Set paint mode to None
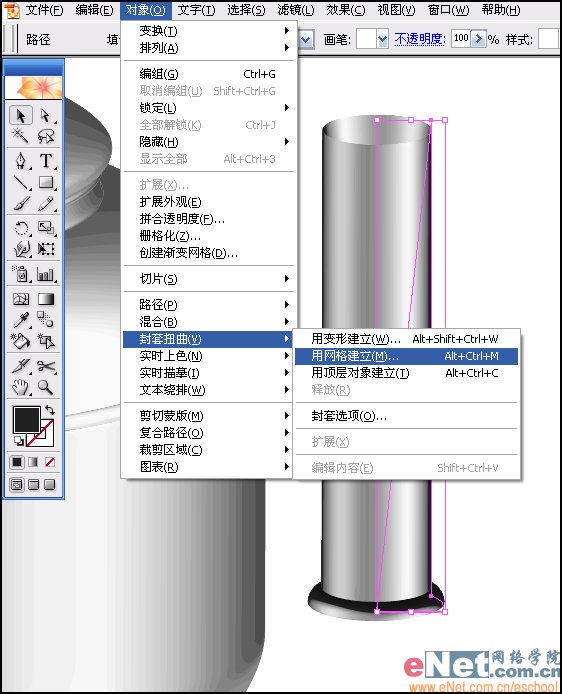This screenshot has width=562, height=694. [x=50, y=462]
